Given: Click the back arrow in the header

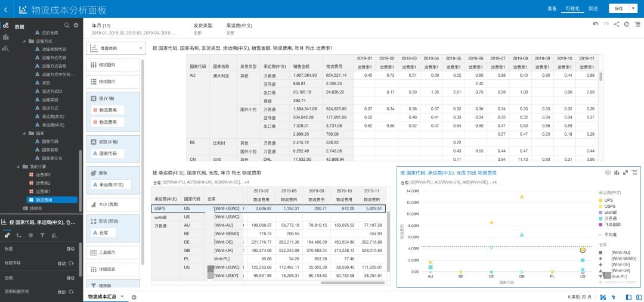Looking at the screenshot, I should click(5, 9).
